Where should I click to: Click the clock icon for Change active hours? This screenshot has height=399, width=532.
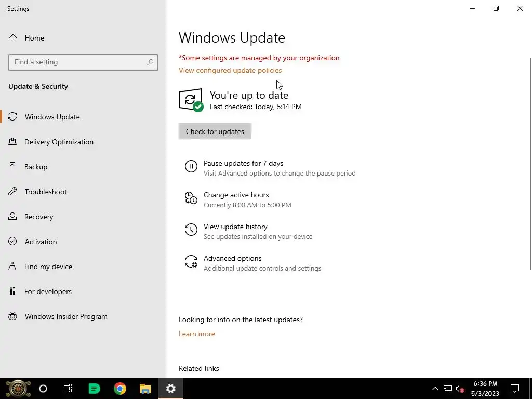[191, 198]
